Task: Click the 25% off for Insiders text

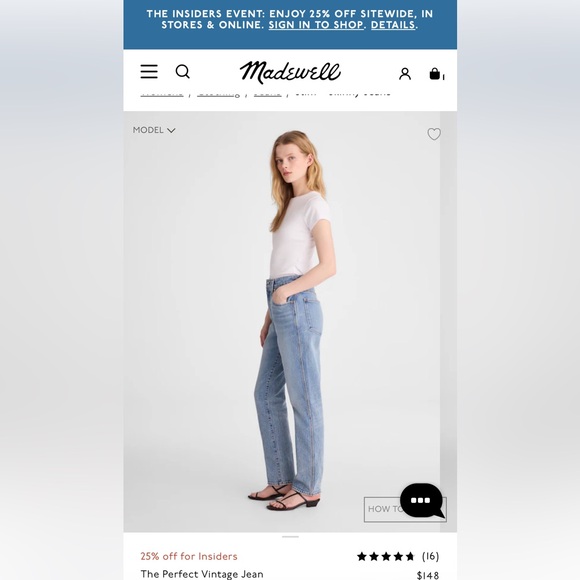Action: point(189,556)
